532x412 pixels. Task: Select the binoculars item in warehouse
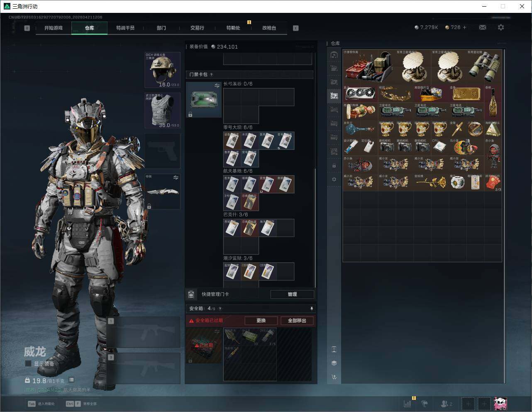pyautogui.click(x=484, y=67)
